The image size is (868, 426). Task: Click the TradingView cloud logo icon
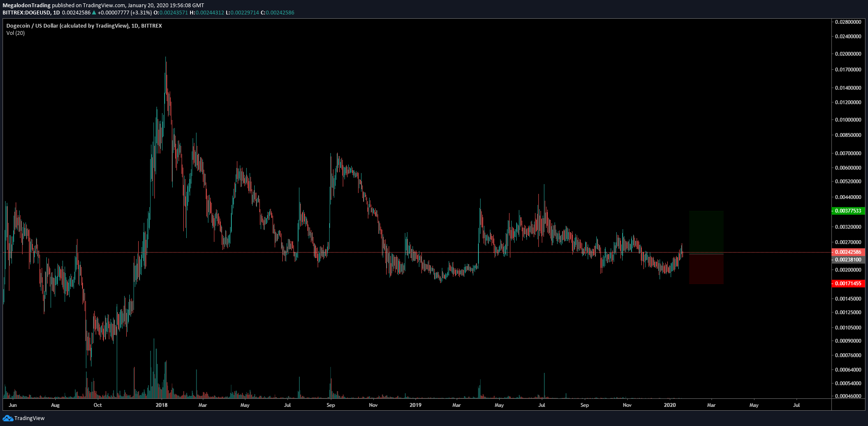tap(8, 418)
